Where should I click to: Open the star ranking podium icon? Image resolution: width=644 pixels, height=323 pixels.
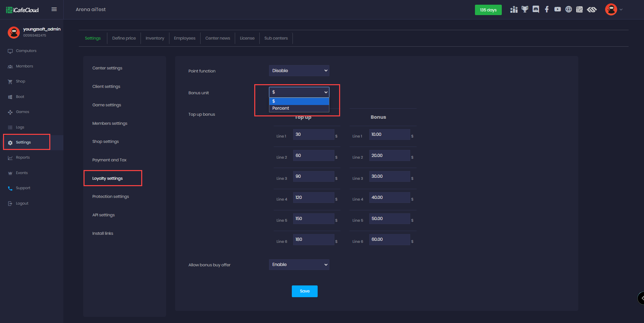coord(514,9)
